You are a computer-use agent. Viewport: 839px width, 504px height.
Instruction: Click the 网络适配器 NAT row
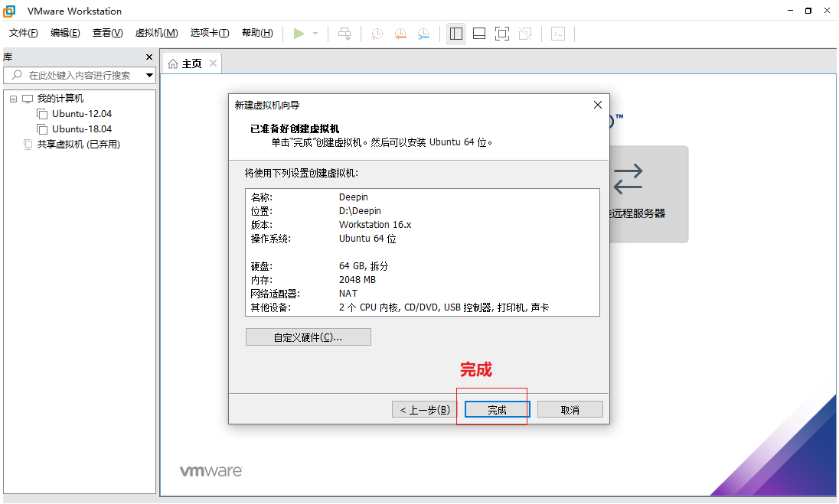pyautogui.click(x=422, y=294)
